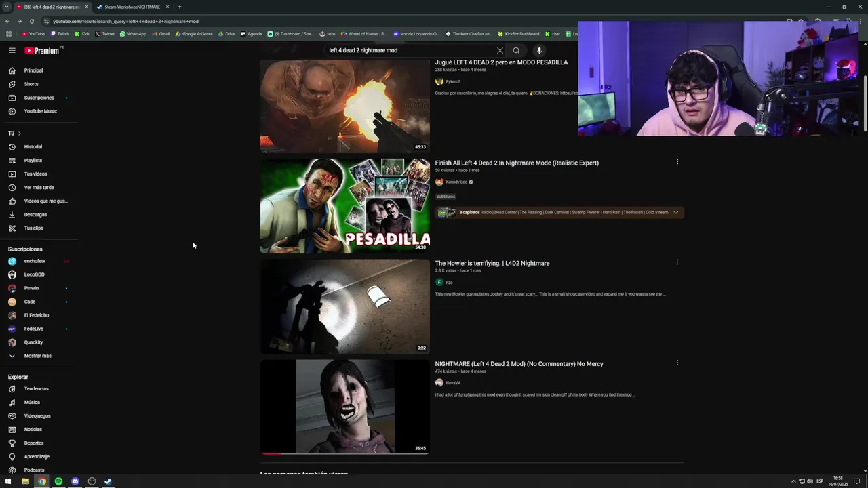Image resolution: width=868 pixels, height=488 pixels.
Task: Open the Drive bookmark
Action: [226, 34]
